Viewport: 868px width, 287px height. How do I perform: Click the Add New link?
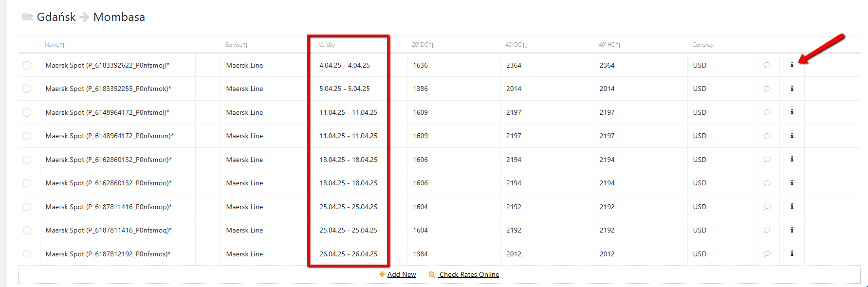402,274
